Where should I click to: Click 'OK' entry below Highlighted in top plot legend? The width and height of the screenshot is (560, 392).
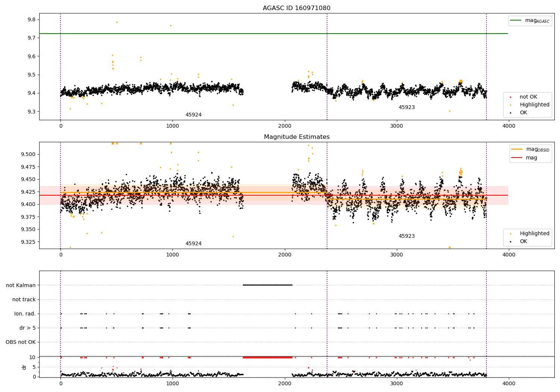(x=523, y=113)
